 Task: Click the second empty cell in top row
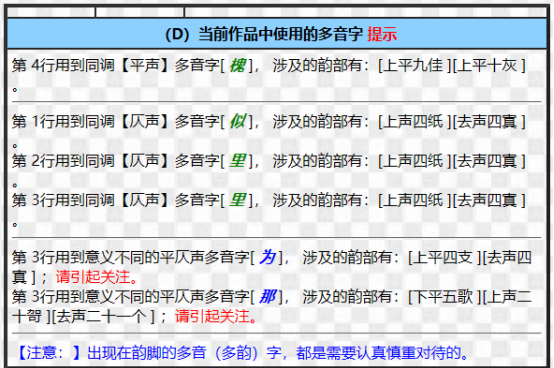tap(140, 12)
